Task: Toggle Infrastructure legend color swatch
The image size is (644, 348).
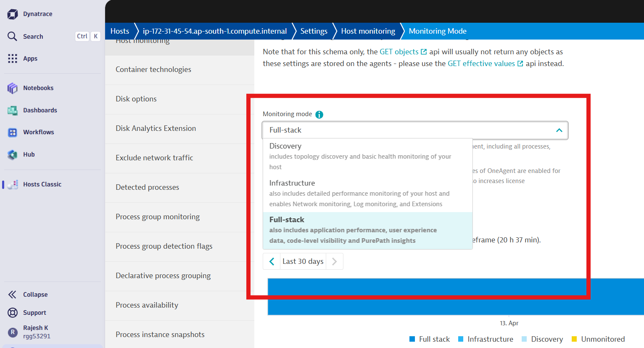Action: pyautogui.click(x=461, y=339)
